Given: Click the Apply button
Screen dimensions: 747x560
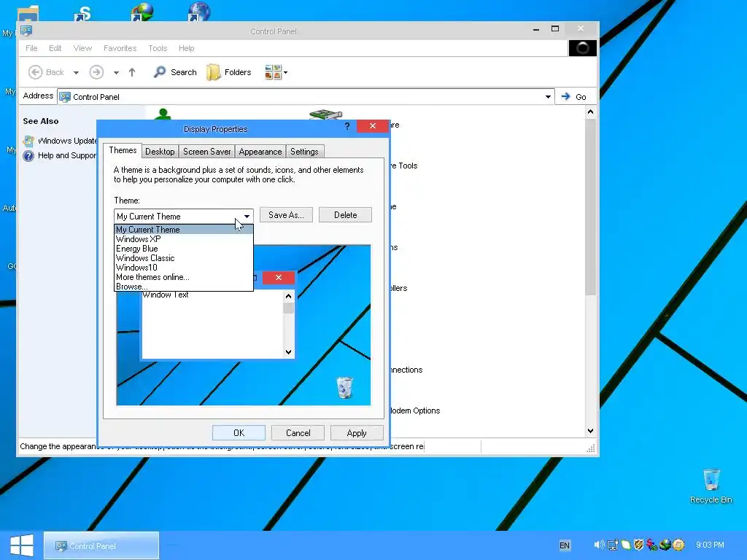Looking at the screenshot, I should point(357,433).
